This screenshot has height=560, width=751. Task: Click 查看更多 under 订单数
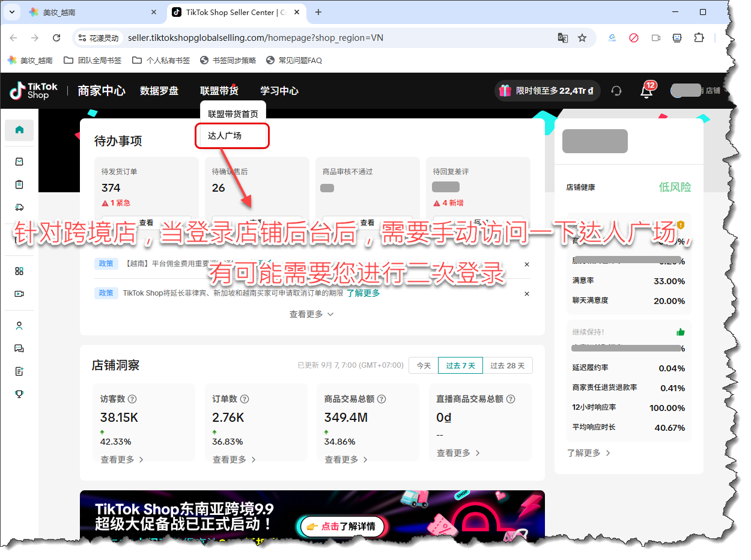click(234, 460)
